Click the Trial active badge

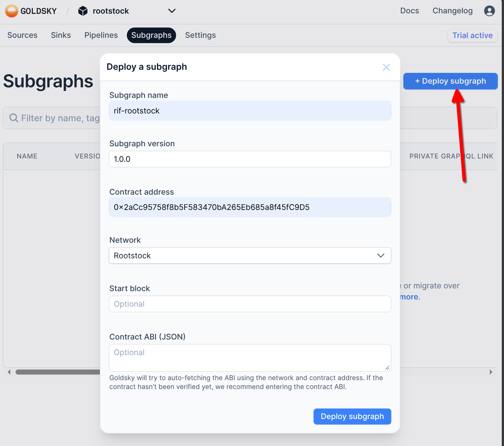pyautogui.click(x=472, y=35)
